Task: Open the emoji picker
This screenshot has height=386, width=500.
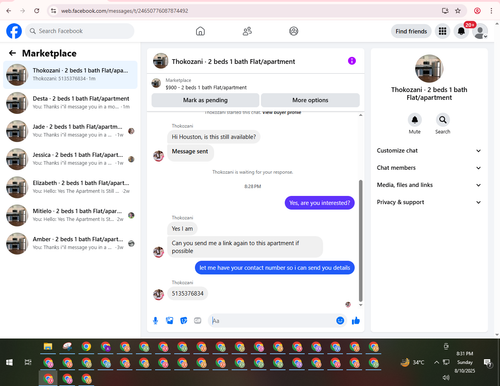Action: pos(340,321)
